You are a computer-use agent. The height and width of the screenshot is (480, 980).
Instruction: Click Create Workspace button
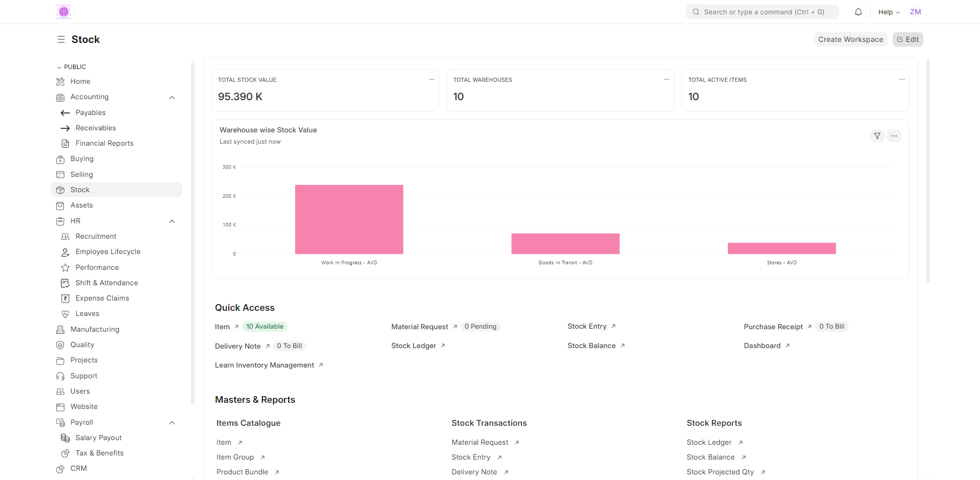[850, 39]
